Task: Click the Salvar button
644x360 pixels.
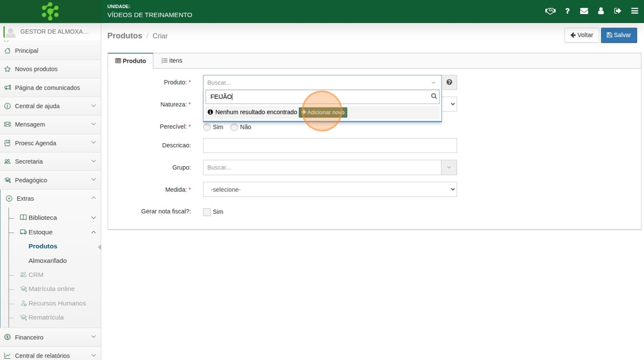Action: (x=619, y=35)
